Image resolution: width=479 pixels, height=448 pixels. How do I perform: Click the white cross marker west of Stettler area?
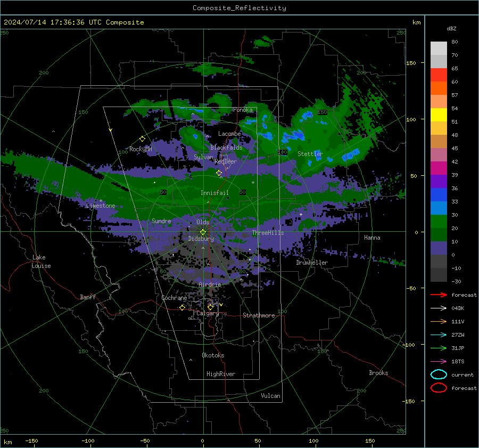point(301,214)
